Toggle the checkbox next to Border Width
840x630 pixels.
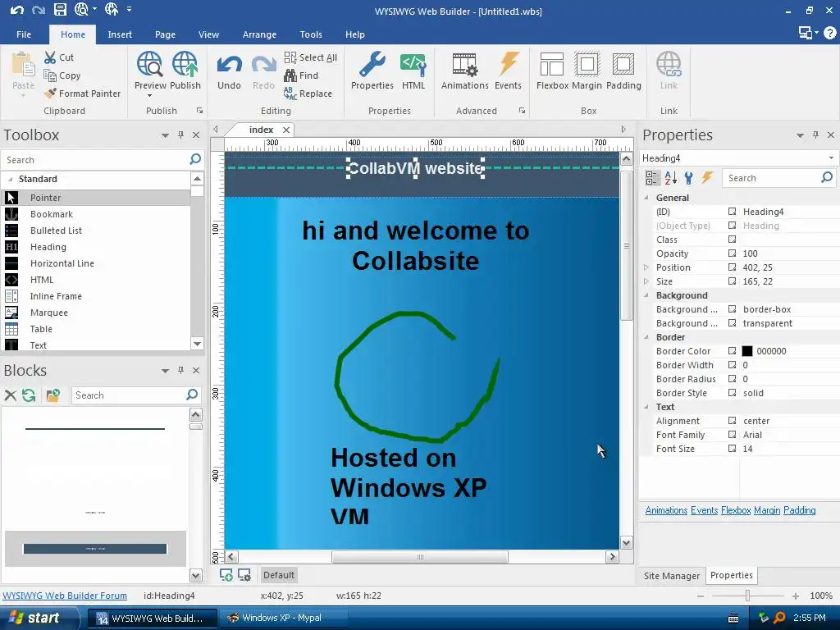[x=732, y=365]
